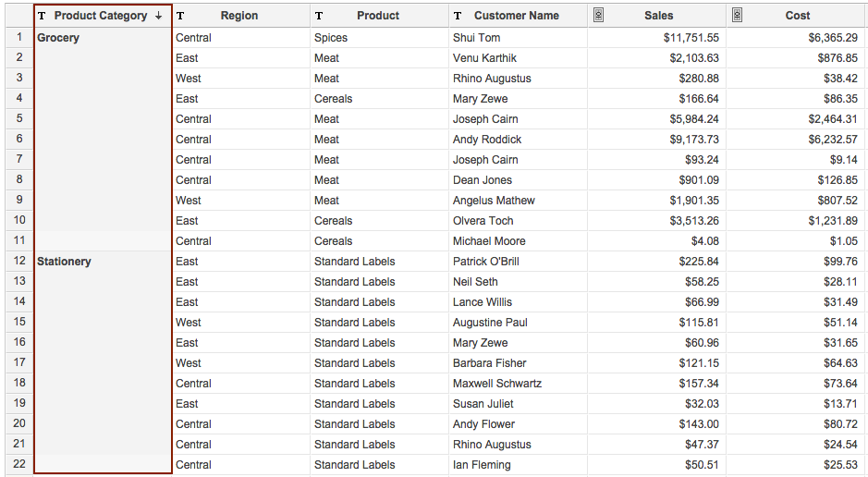868x477 pixels.
Task: Click the text type icon in Region header
Action: (x=180, y=16)
